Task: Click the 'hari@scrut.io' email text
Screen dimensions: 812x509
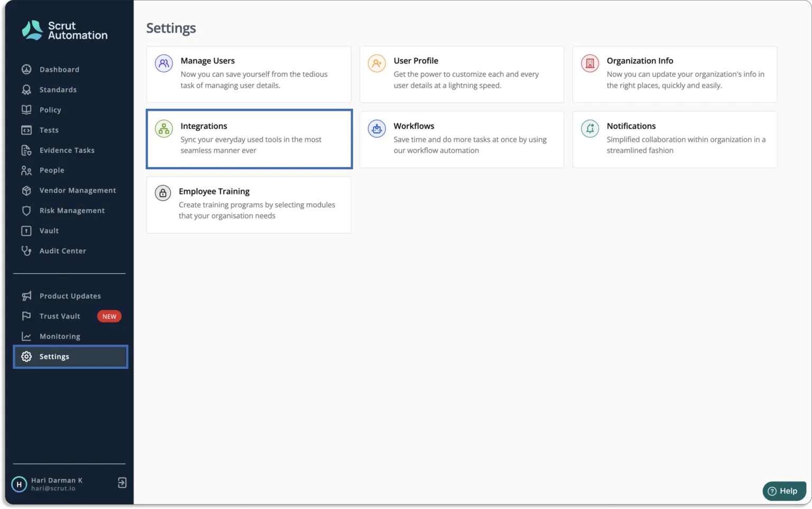Action: [x=53, y=488]
